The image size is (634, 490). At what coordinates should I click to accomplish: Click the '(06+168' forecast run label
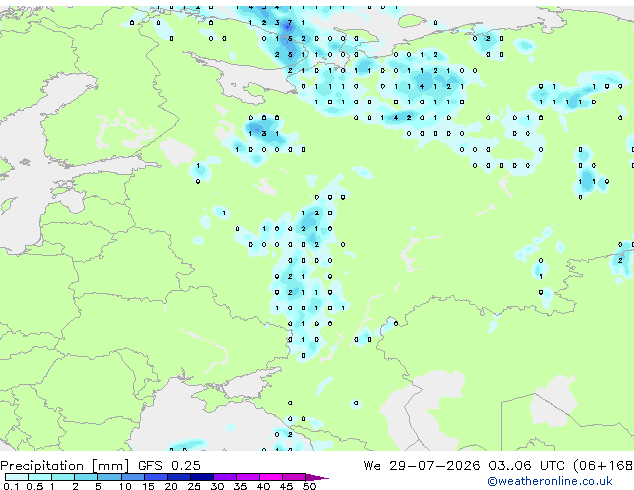coord(603,466)
